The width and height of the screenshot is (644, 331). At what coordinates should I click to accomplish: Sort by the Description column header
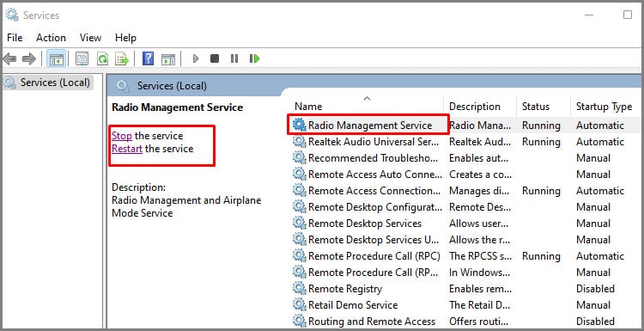click(x=474, y=107)
